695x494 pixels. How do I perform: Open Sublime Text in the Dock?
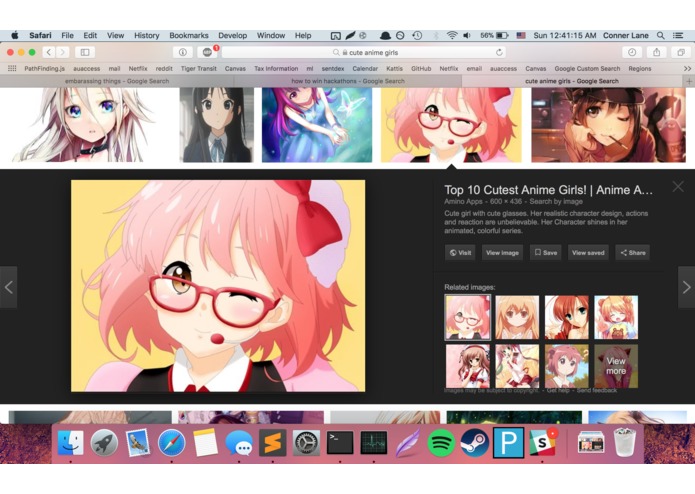(273, 442)
